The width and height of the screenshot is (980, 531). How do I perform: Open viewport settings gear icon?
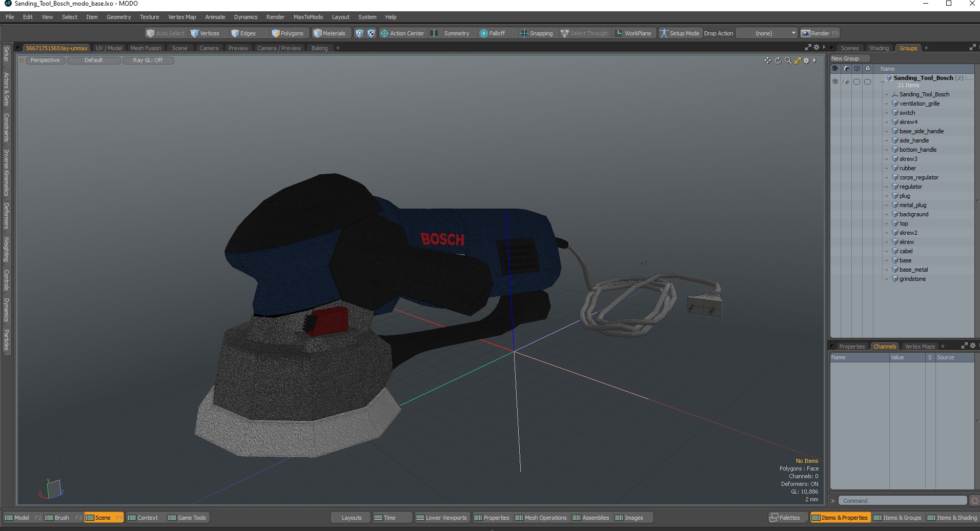pyautogui.click(x=806, y=60)
